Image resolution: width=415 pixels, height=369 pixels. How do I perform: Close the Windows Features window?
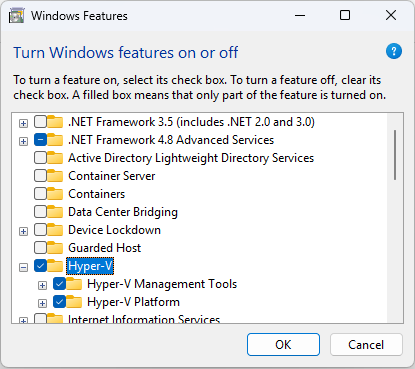pyautogui.click(x=391, y=15)
